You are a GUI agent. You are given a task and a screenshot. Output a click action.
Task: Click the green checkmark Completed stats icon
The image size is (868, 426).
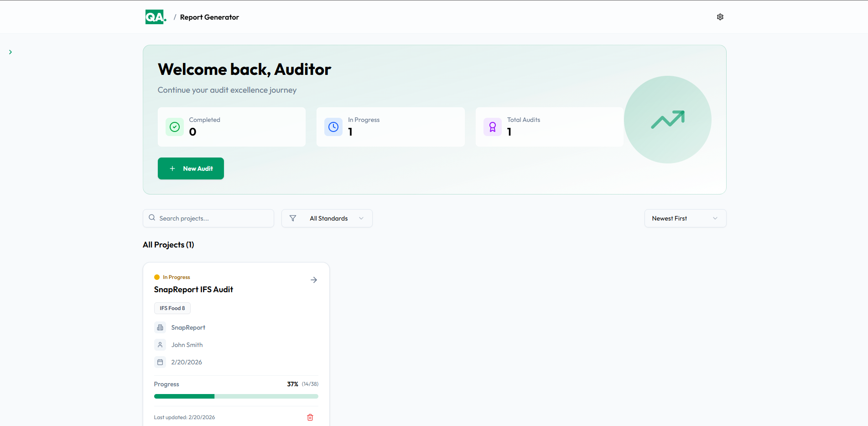pyautogui.click(x=175, y=127)
